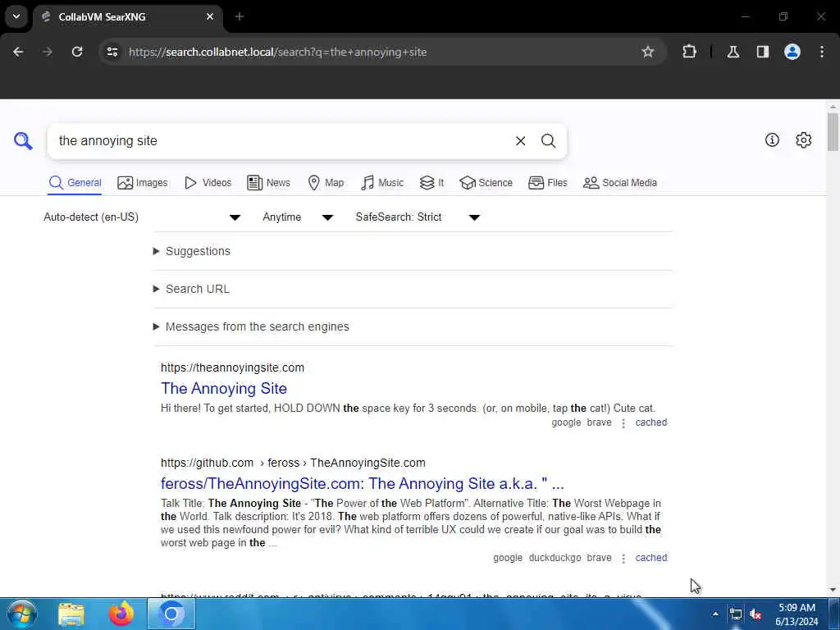Viewport: 840px width, 630px height.
Task: Switch to the Map tab
Action: click(326, 183)
